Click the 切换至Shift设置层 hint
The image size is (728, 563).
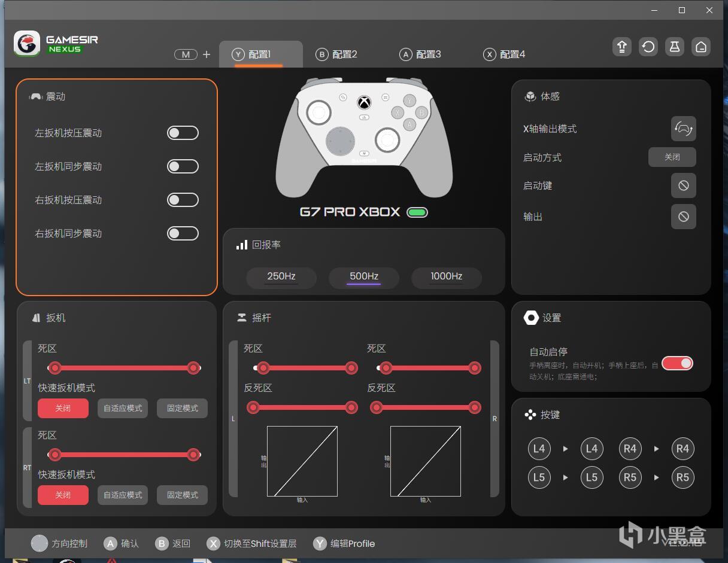coord(251,543)
